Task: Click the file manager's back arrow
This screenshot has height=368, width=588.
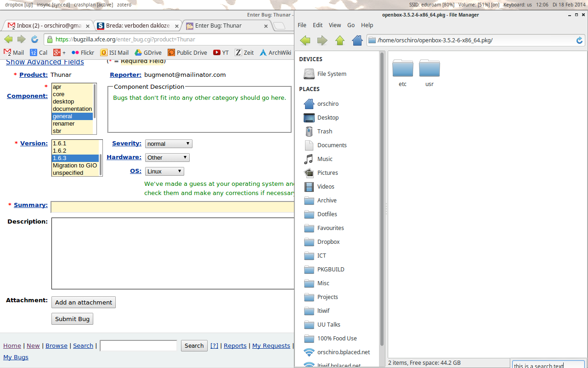Action: [x=305, y=40]
